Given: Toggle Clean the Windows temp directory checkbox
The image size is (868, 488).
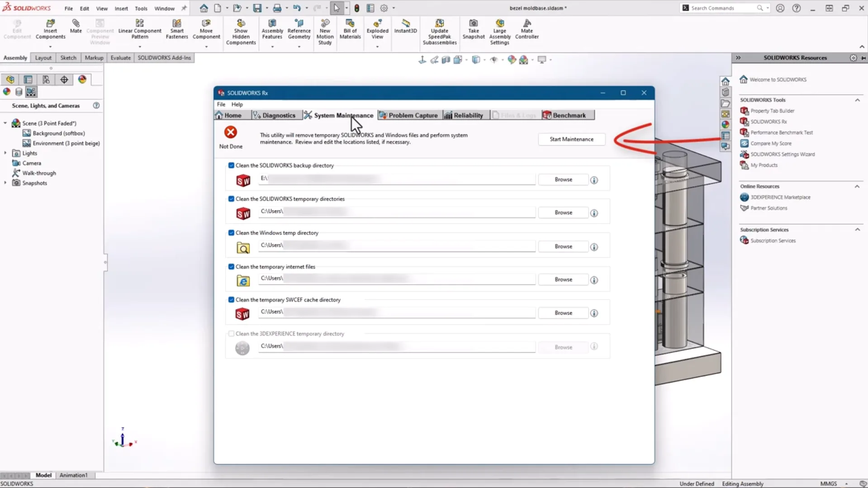Looking at the screenshot, I should [x=231, y=233].
